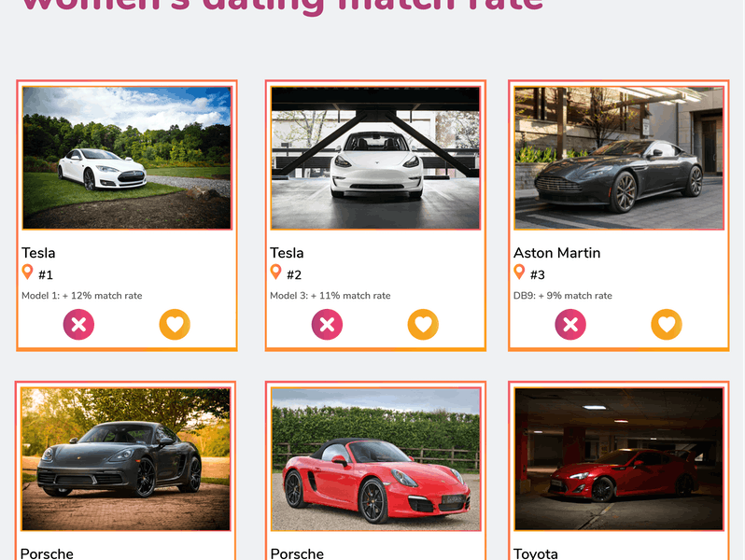Screen dimensions: 745x560
Task: Select the Aston Martin card title
Action: (556, 253)
